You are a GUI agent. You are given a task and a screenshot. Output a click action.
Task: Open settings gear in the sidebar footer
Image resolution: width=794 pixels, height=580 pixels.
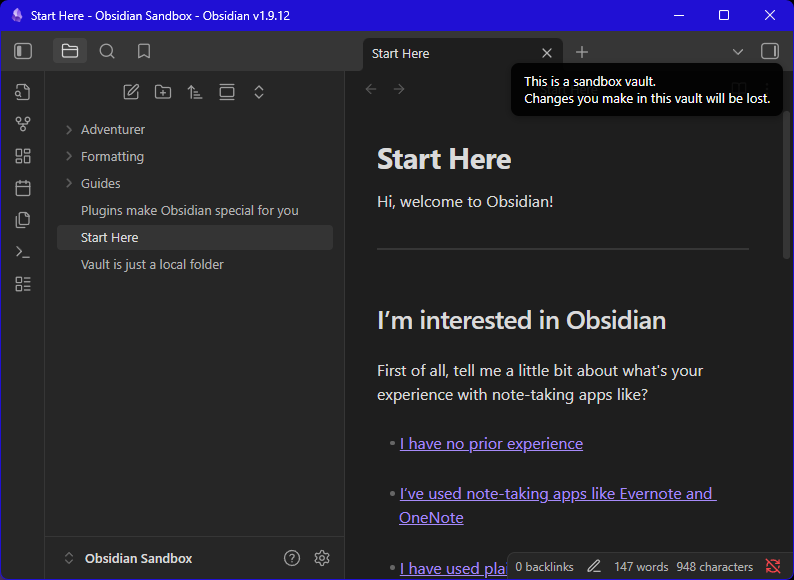pos(322,558)
